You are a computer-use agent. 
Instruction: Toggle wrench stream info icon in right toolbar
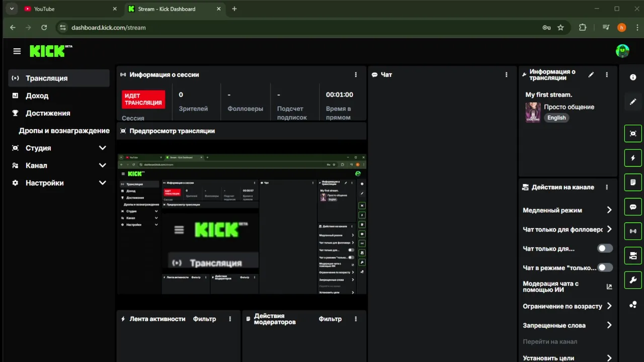633,280
